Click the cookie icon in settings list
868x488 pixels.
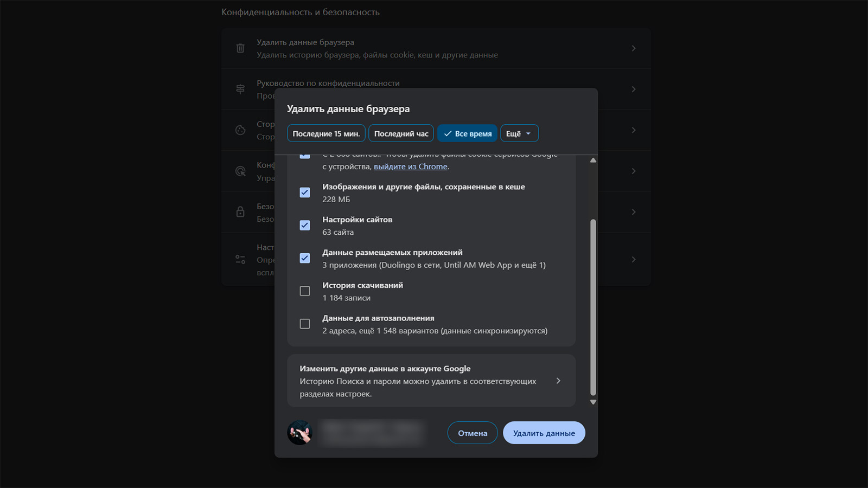[x=240, y=130]
